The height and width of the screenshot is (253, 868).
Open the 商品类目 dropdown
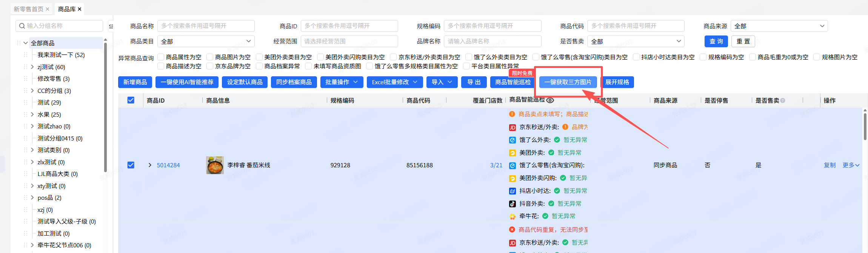pos(206,41)
